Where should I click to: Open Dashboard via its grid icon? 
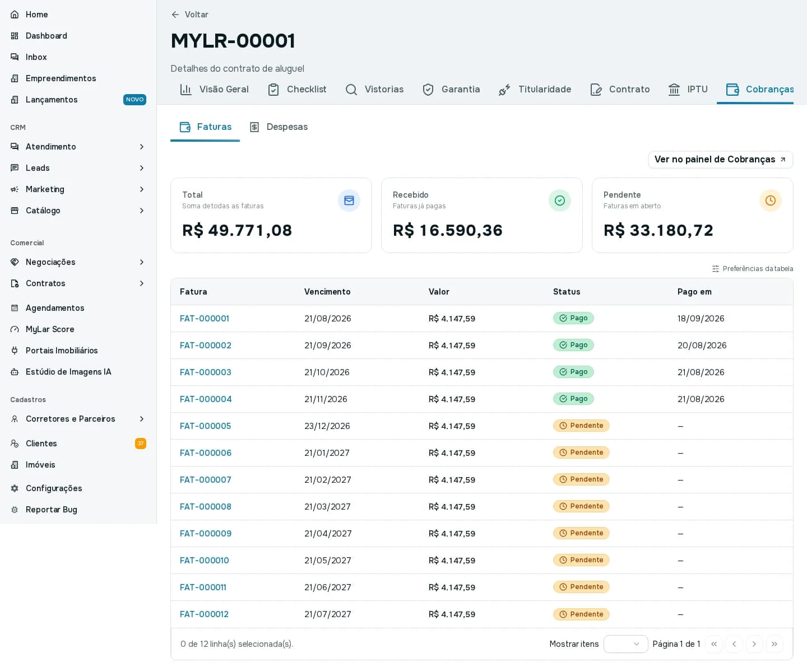click(15, 36)
